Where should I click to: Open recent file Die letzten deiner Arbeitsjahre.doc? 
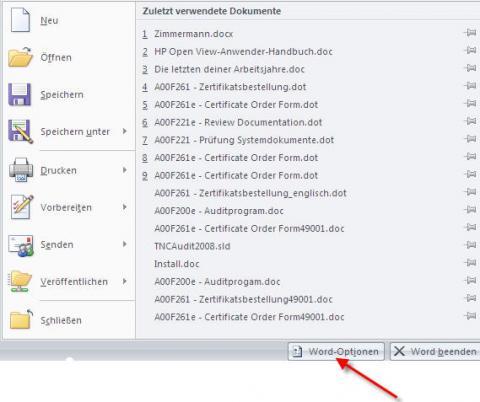(x=229, y=69)
